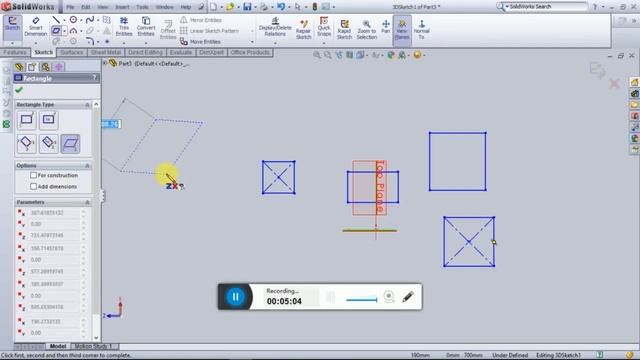Expand Part3 tree in graphics area
The image size is (640, 360).
tap(105, 63)
